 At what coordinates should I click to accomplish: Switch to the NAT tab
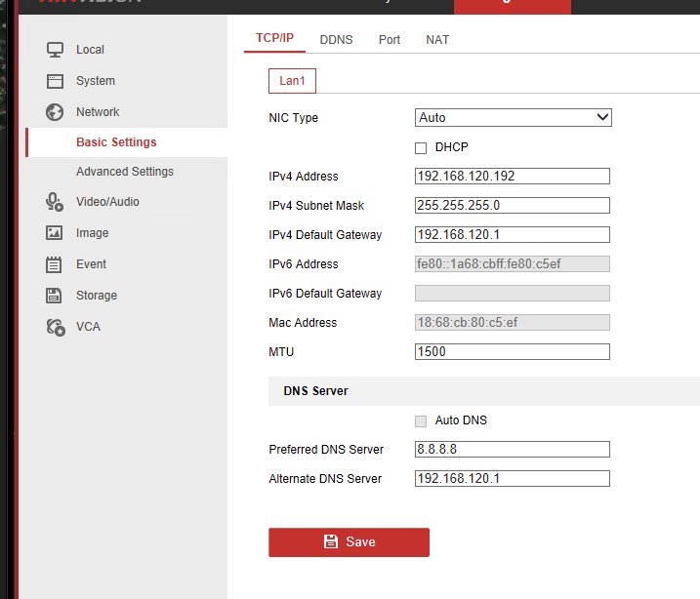pos(437,40)
